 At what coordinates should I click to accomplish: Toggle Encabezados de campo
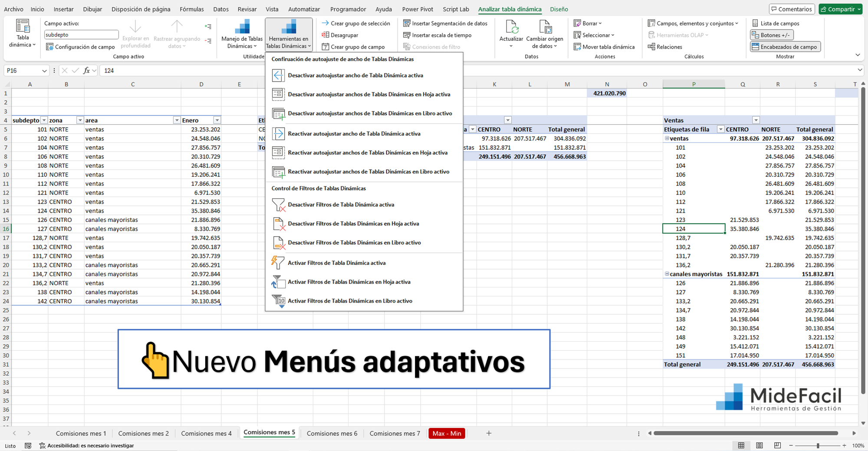pos(785,47)
